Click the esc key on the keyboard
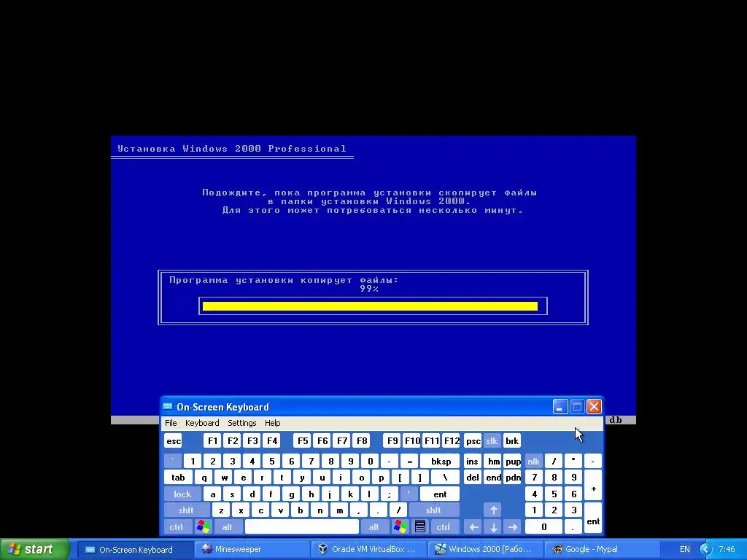Viewport: 747px width, 560px height. coord(174,441)
